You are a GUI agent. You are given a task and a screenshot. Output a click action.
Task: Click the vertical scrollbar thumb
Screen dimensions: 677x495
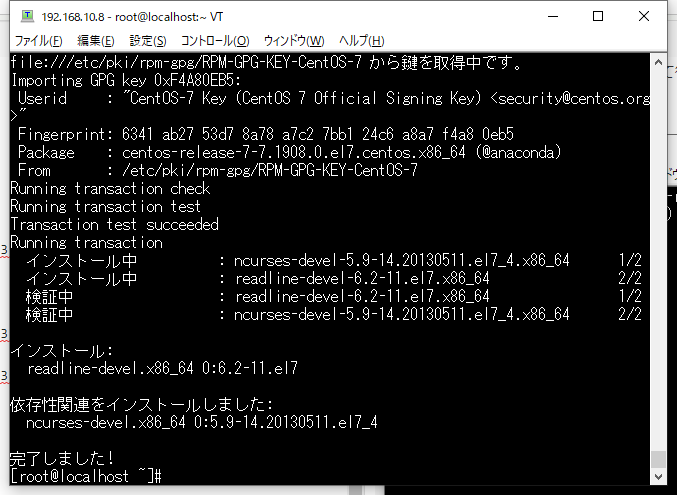[x=658, y=459]
